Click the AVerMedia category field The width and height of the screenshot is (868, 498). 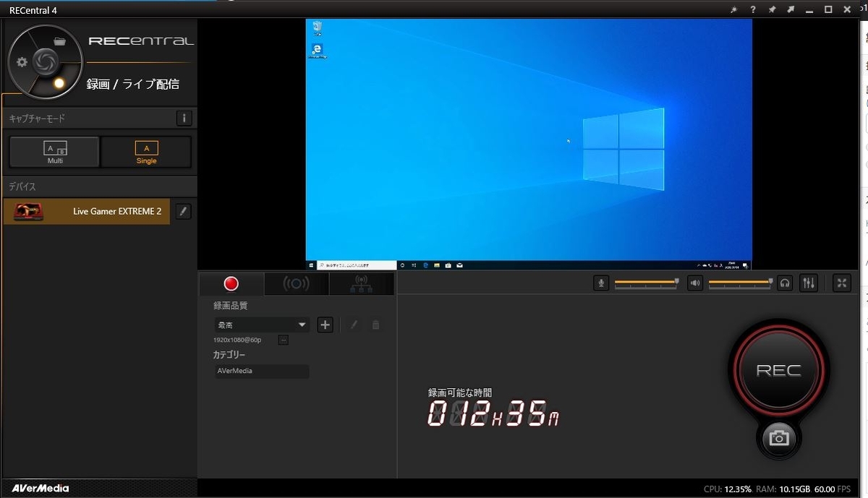pyautogui.click(x=261, y=371)
